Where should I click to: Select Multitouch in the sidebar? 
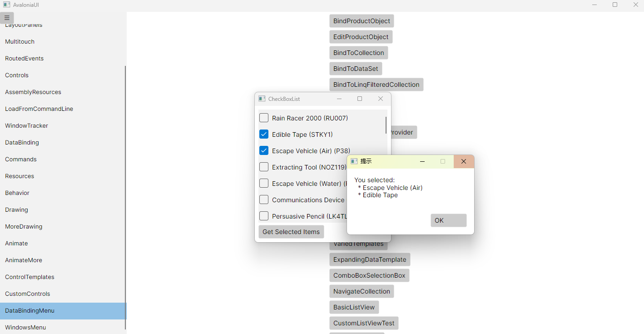pyautogui.click(x=62, y=41)
